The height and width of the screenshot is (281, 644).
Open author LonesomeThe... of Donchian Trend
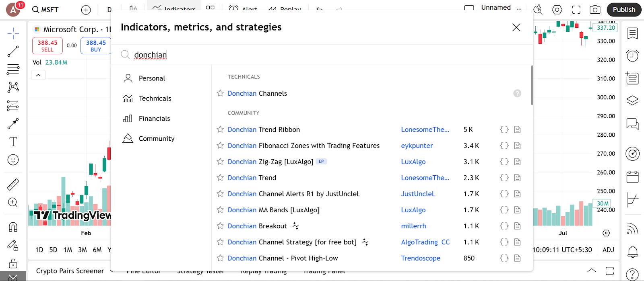click(425, 178)
